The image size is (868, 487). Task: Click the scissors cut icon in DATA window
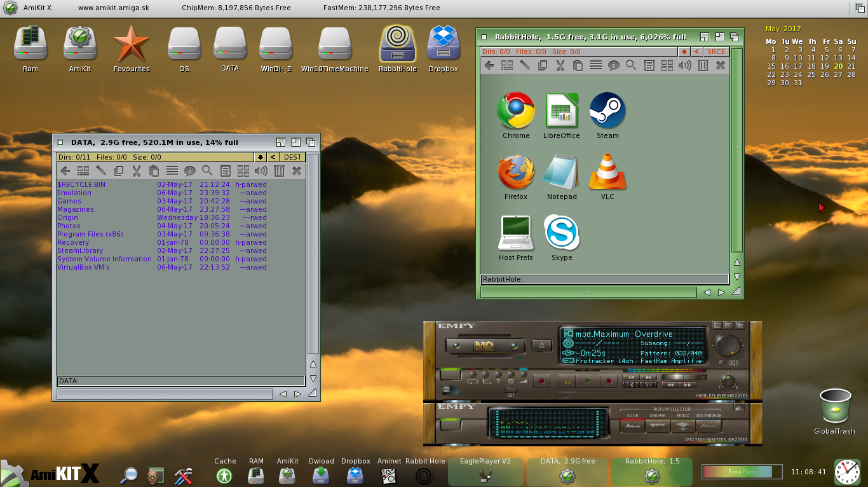pos(136,170)
